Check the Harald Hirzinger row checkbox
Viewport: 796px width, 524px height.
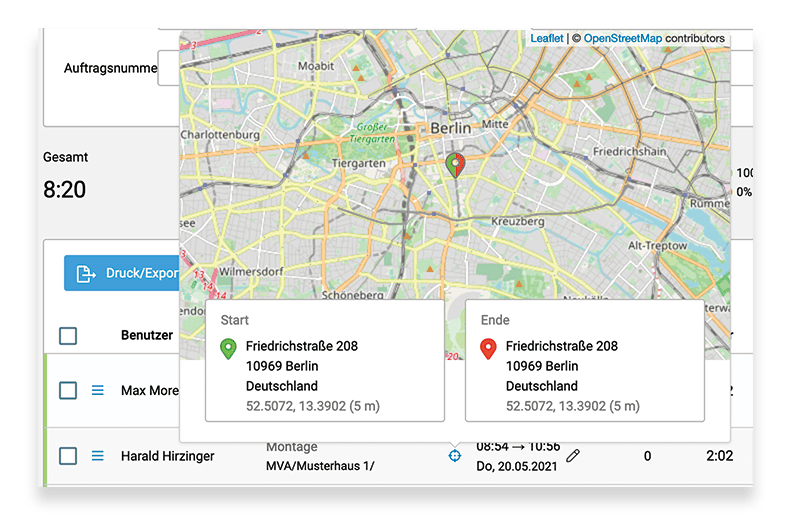(68, 456)
